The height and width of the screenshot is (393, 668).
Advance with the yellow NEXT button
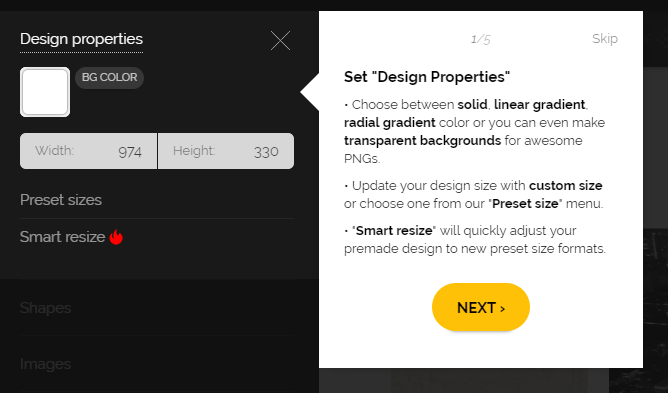(481, 307)
